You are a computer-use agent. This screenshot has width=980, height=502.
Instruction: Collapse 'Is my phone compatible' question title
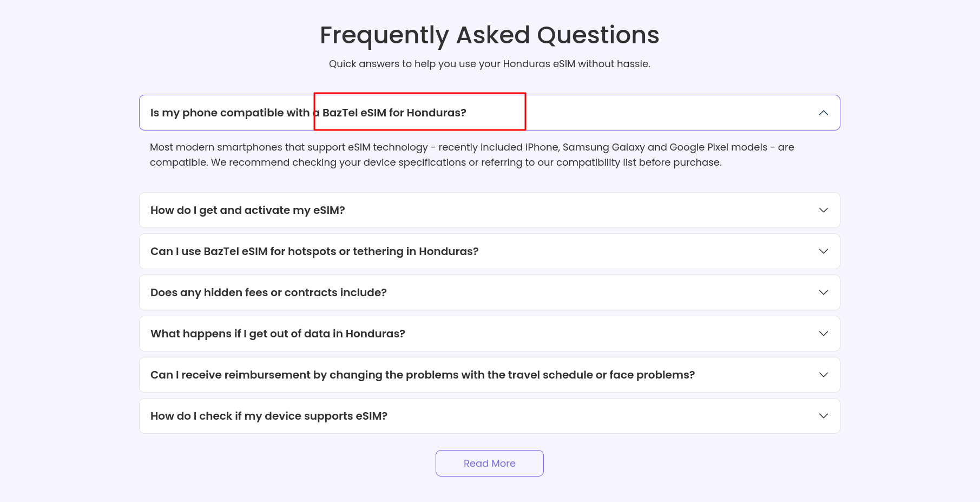coord(308,113)
